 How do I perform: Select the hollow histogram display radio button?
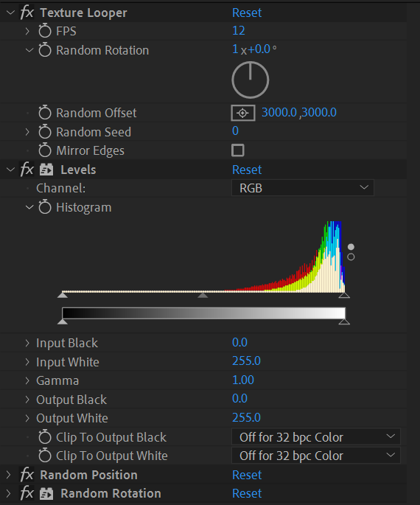tap(351, 257)
